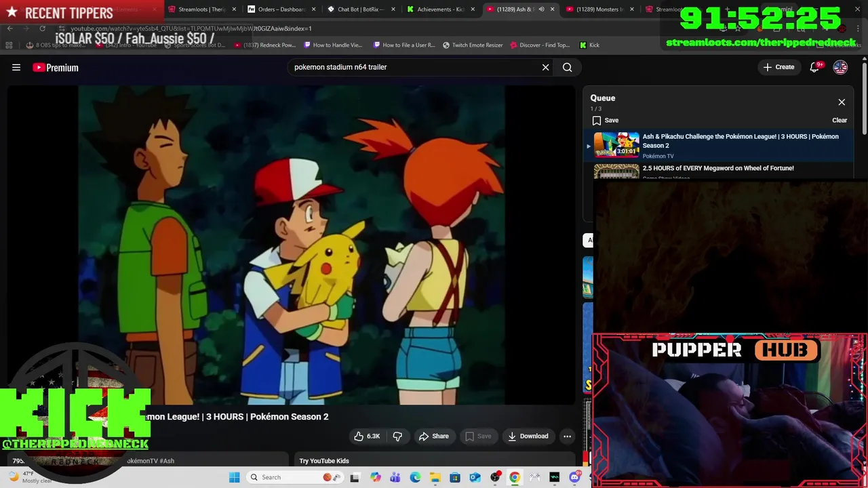The width and height of the screenshot is (868, 488).
Task: Click Ash & Pikachu Challenge queue title
Action: (x=740, y=141)
